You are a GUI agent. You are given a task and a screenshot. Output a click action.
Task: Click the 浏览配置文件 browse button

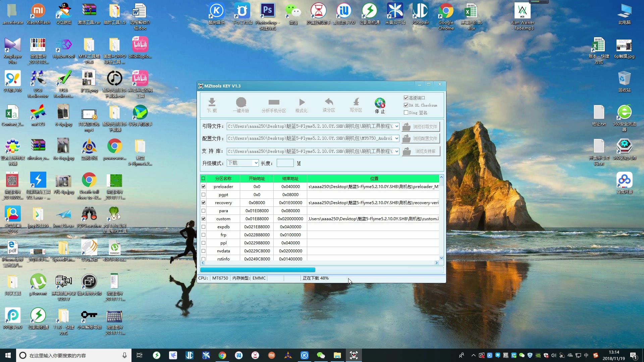[x=421, y=138]
